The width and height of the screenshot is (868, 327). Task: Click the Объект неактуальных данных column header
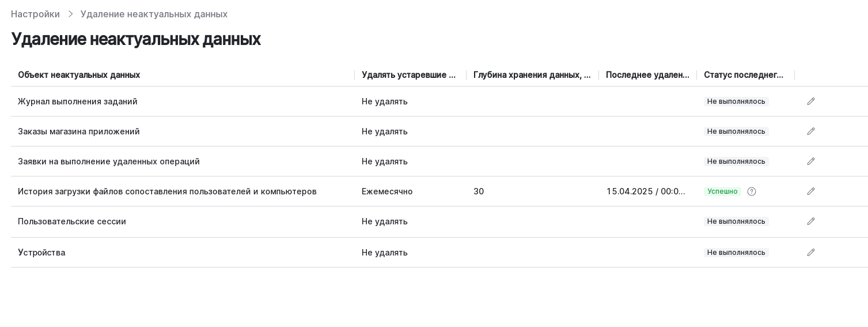pyautogui.click(x=79, y=75)
